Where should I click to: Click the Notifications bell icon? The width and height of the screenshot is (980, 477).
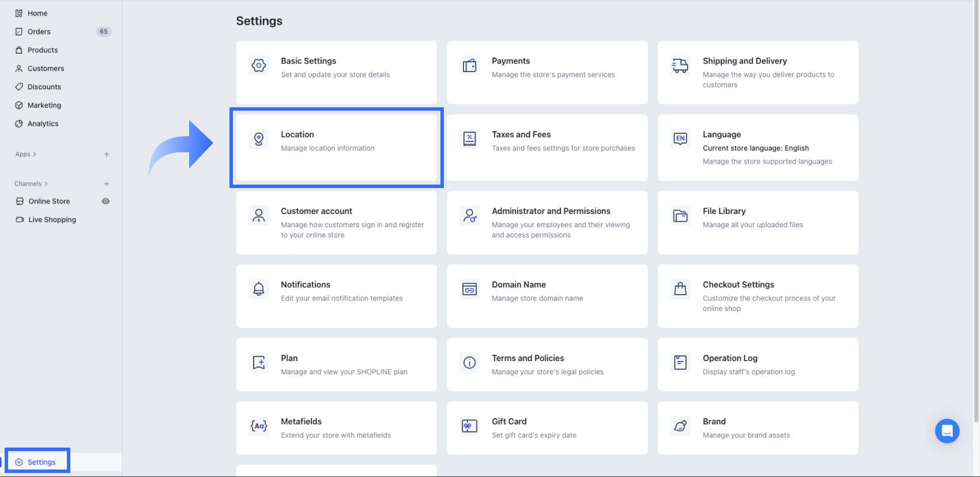[x=259, y=289]
